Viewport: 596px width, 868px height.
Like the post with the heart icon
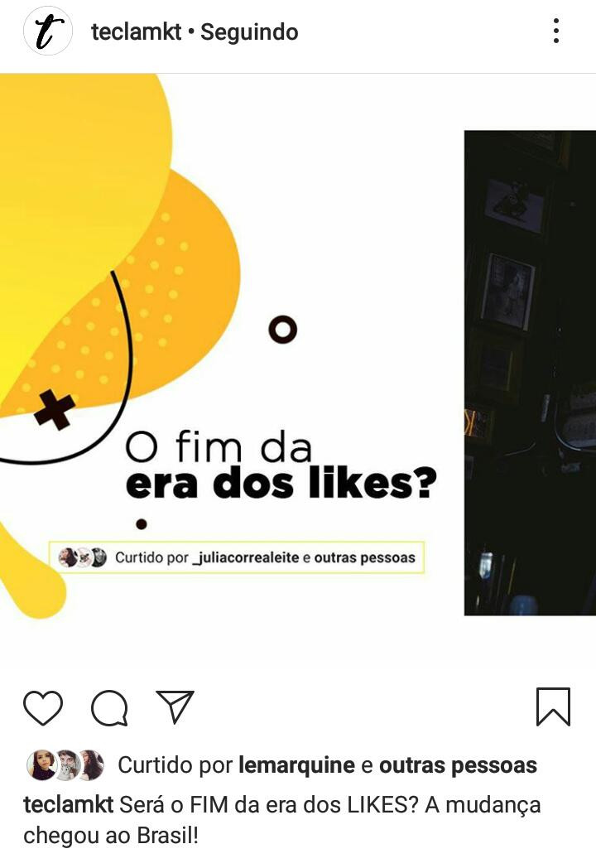[x=42, y=707]
